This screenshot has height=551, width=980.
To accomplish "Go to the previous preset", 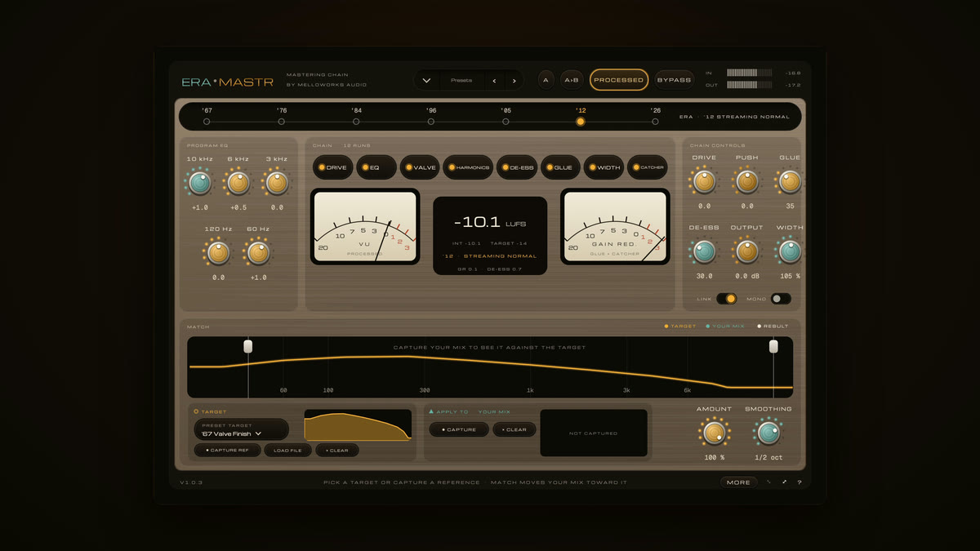I will coord(493,80).
